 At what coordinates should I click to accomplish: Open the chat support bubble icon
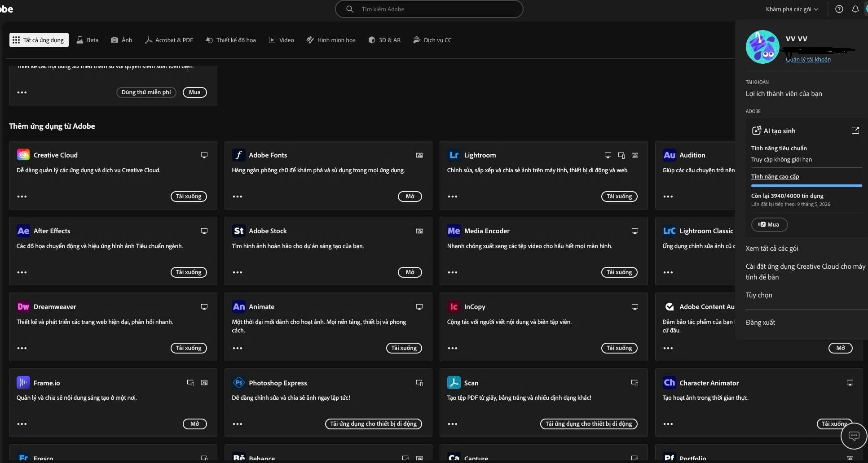(x=854, y=436)
